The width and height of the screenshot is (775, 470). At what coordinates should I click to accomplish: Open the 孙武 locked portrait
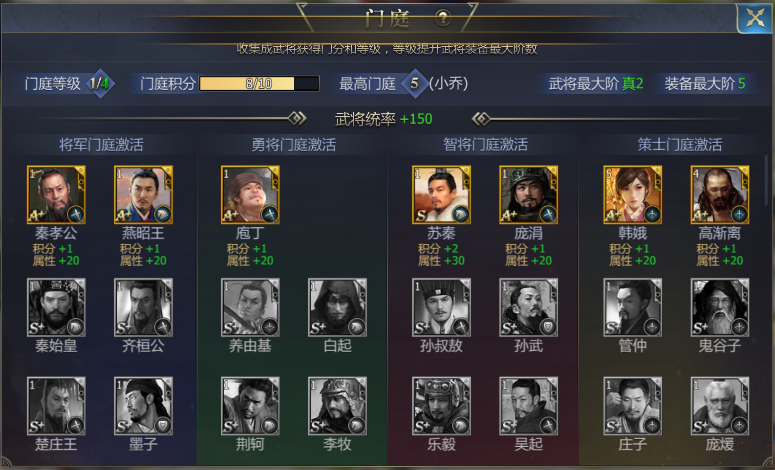528,307
